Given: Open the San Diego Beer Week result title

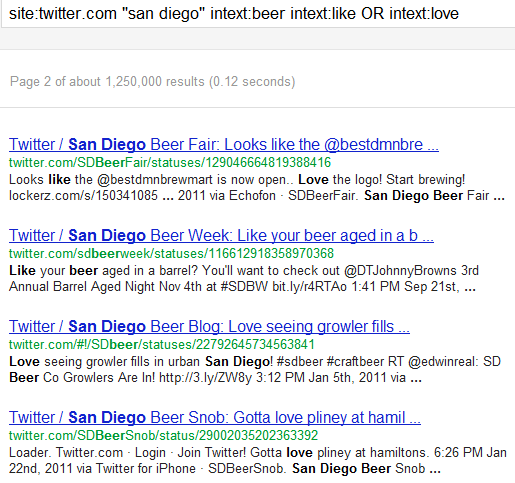Looking at the screenshot, I should click(221, 236).
